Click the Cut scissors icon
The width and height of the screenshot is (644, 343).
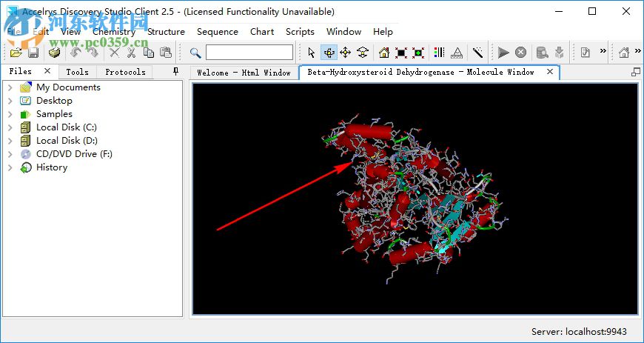click(132, 53)
